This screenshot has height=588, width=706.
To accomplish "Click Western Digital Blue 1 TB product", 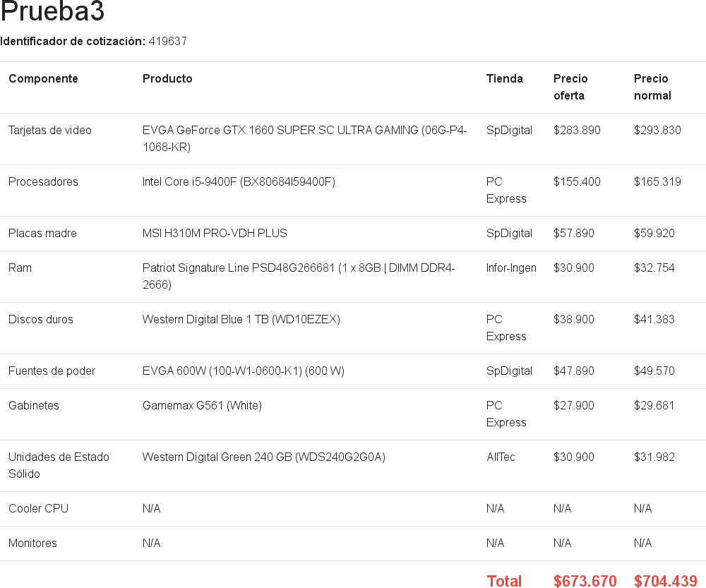I will pos(241,320).
